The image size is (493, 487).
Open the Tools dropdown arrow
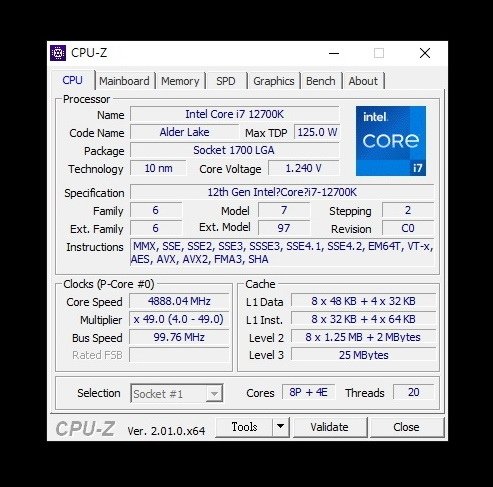(281, 427)
